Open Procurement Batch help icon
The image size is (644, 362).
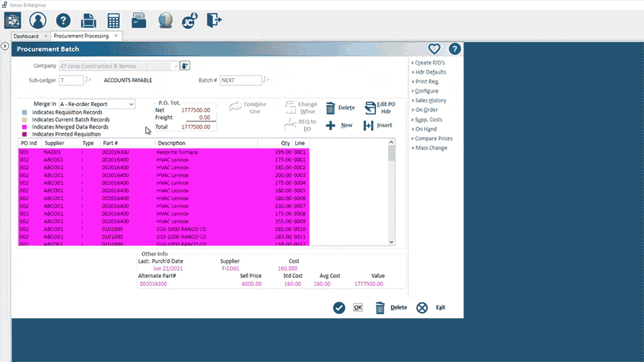point(454,49)
